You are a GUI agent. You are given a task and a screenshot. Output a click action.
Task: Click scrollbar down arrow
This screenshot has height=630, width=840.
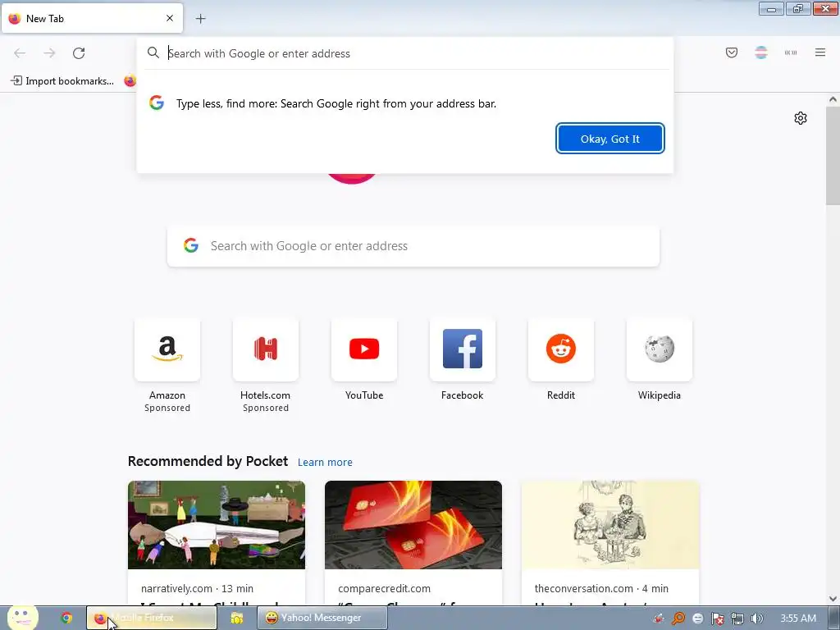(x=832, y=599)
